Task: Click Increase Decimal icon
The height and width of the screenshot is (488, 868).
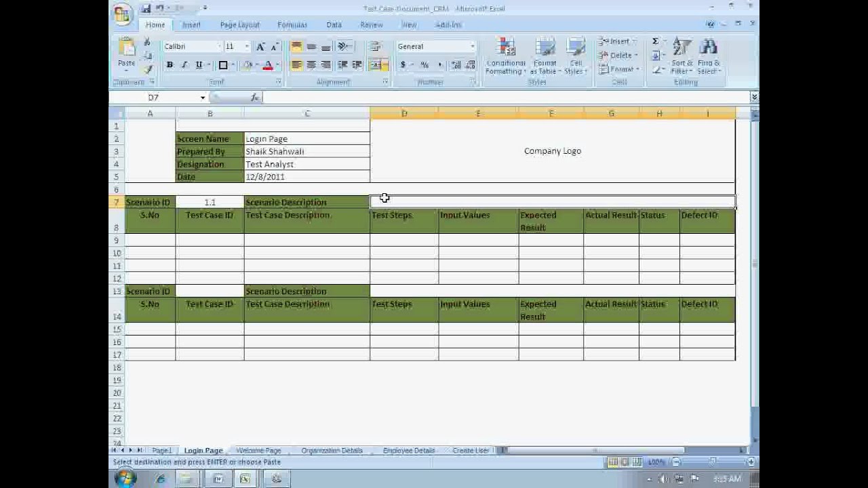Action: point(456,65)
